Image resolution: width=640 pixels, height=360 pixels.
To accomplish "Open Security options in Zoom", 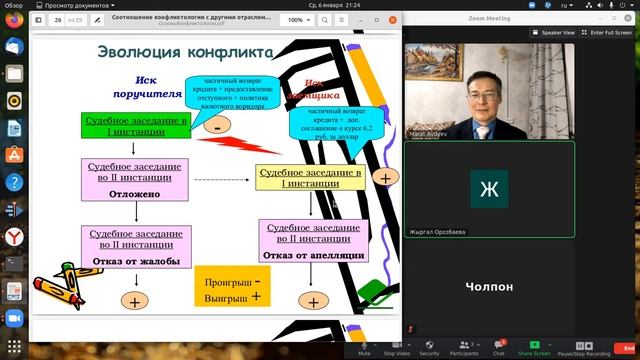I will pyautogui.click(x=429, y=349).
